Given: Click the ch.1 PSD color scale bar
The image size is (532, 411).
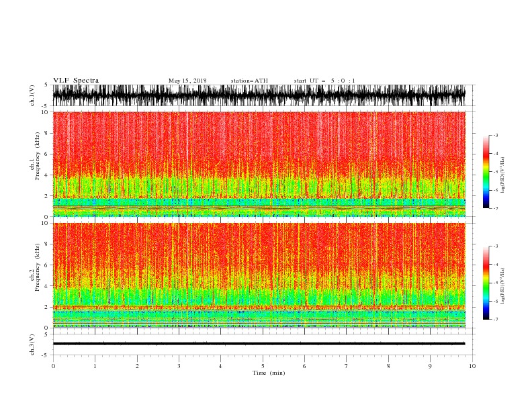Looking at the screenshot, I should 486,172.
